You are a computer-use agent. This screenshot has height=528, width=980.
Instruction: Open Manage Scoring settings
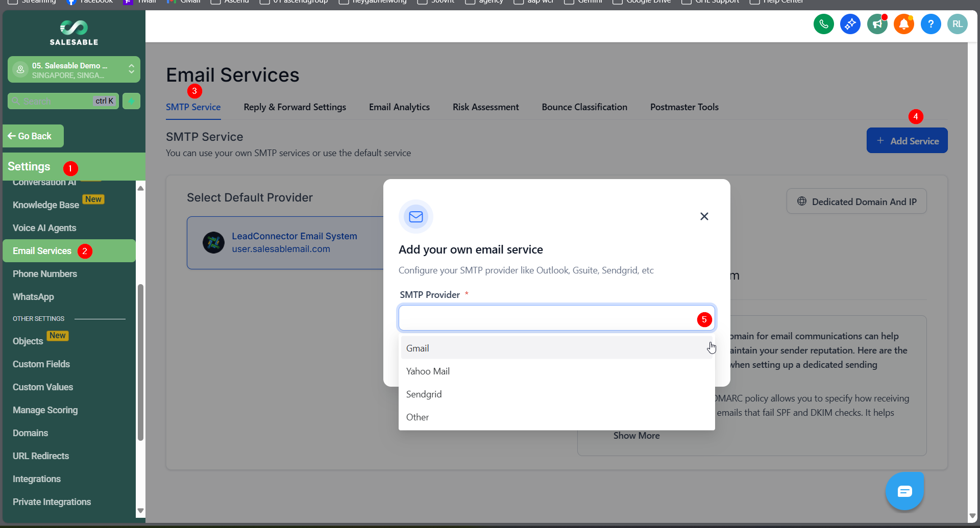tap(45, 410)
